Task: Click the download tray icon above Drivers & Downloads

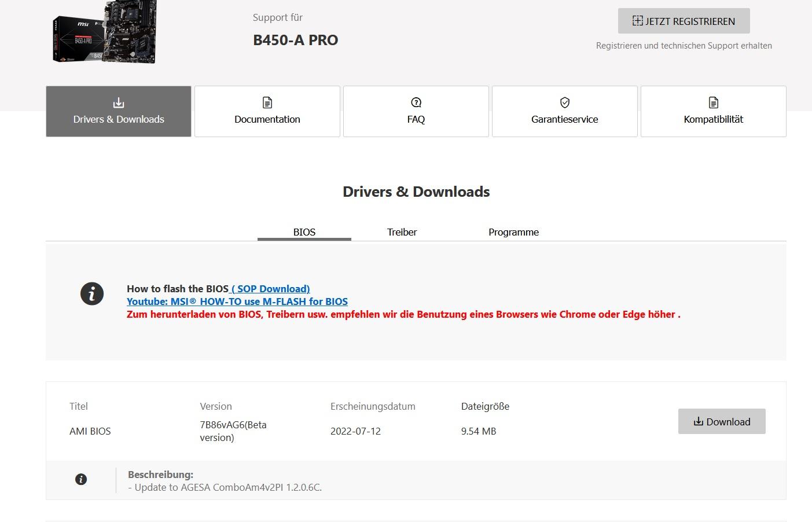Action: point(119,103)
